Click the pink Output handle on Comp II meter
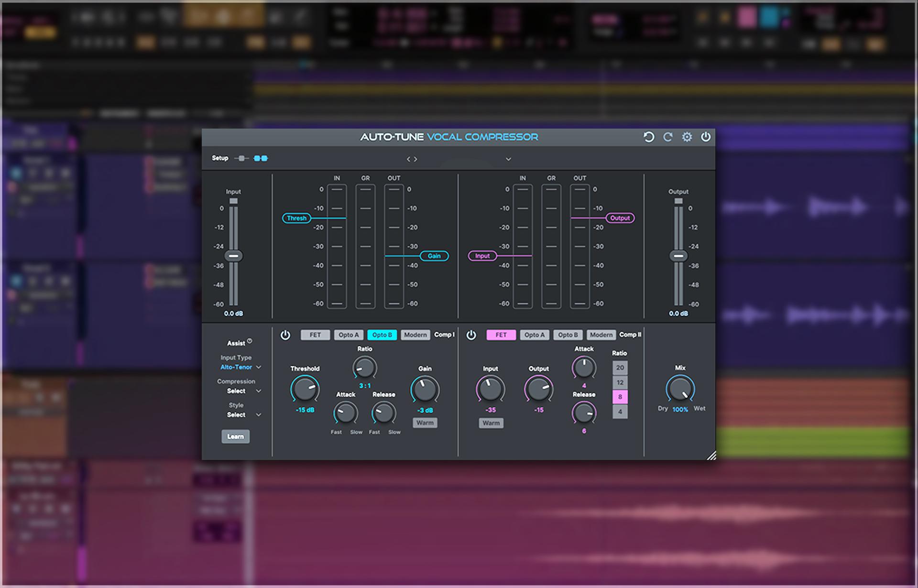The height and width of the screenshot is (588, 918). point(620,218)
